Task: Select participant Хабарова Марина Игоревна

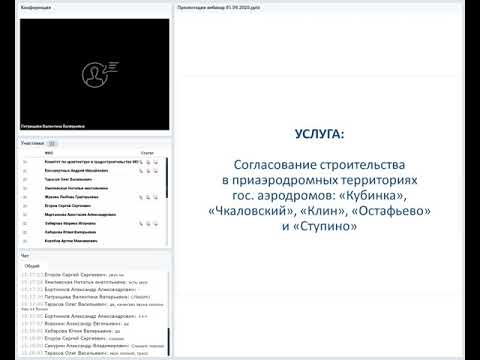Action: click(x=70, y=223)
